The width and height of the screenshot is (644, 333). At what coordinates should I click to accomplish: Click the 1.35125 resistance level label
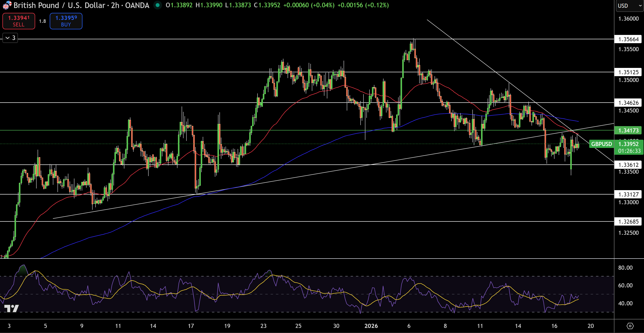click(628, 72)
